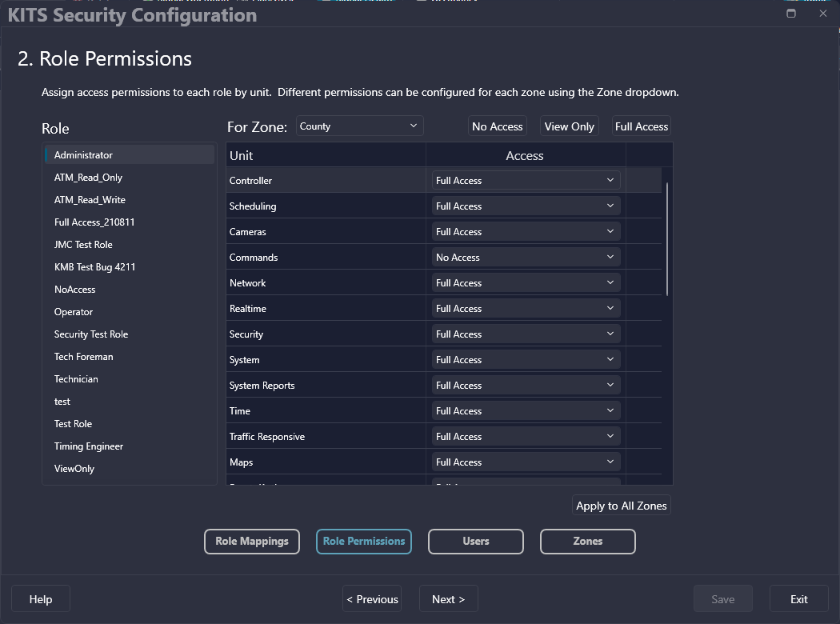Set all units to View Only
The height and width of the screenshot is (624, 840).
(569, 126)
